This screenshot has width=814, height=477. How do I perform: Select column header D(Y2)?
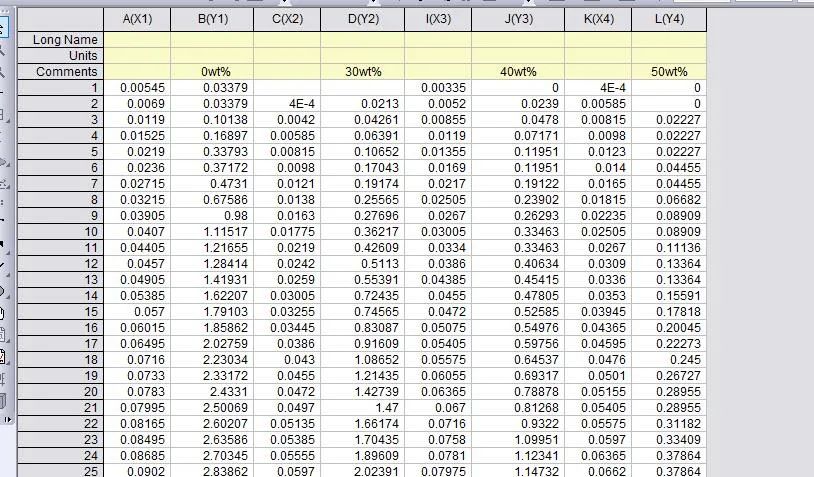point(363,19)
